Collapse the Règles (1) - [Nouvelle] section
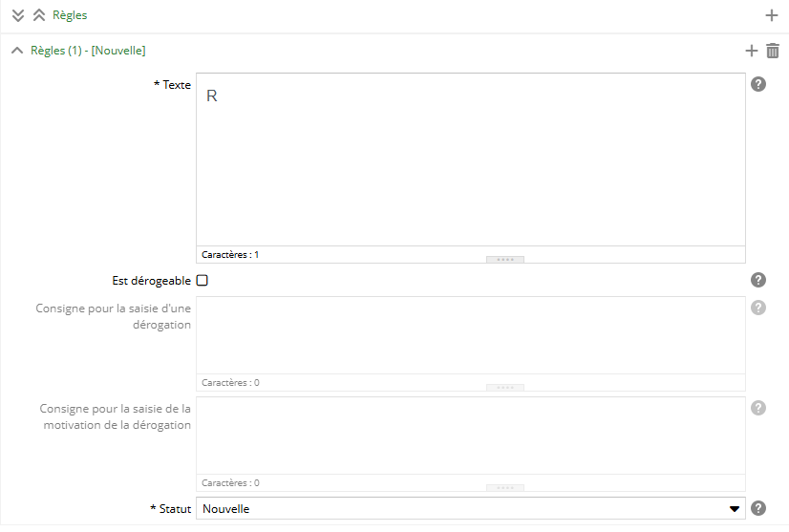This screenshot has width=789, height=532. click(17, 51)
